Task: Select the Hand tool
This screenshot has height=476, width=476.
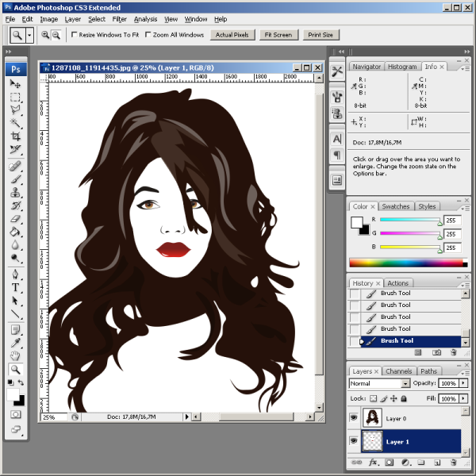Action: click(15, 355)
